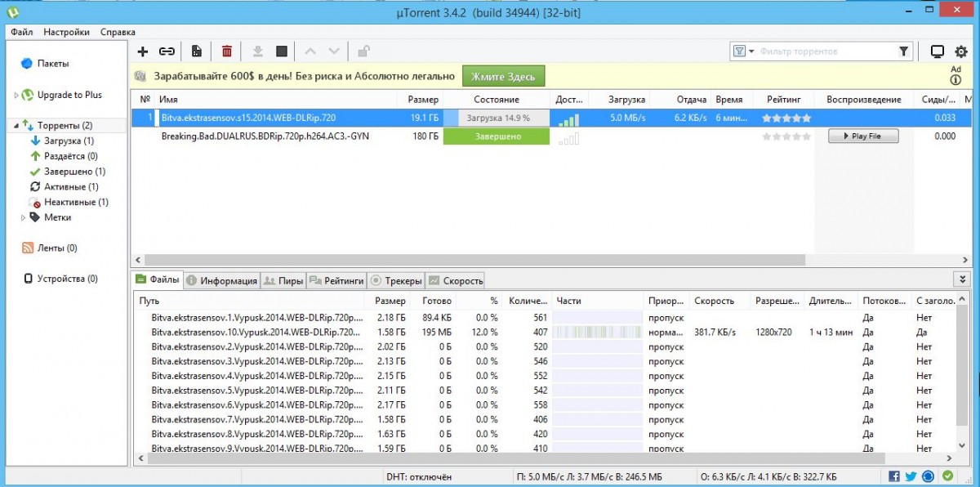Click the search magnifier in torrent filter
Image resolution: width=980 pixels, height=487 pixels.
[903, 51]
